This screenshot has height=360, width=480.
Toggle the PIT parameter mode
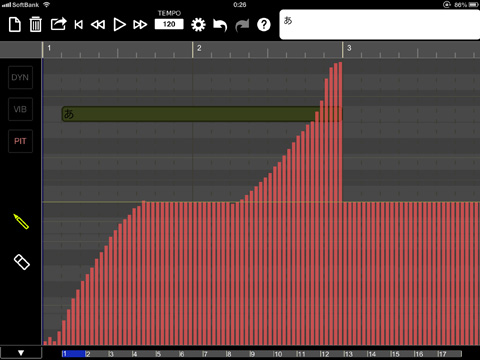20,141
